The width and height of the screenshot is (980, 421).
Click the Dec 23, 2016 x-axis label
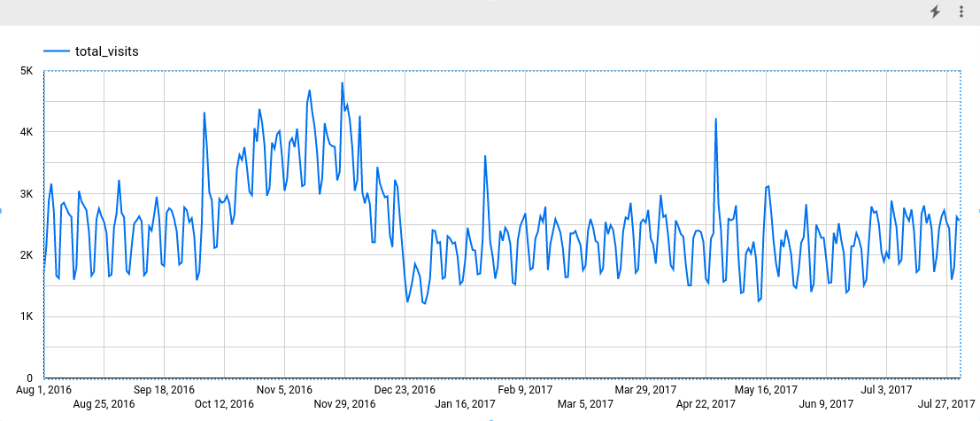coord(405,389)
